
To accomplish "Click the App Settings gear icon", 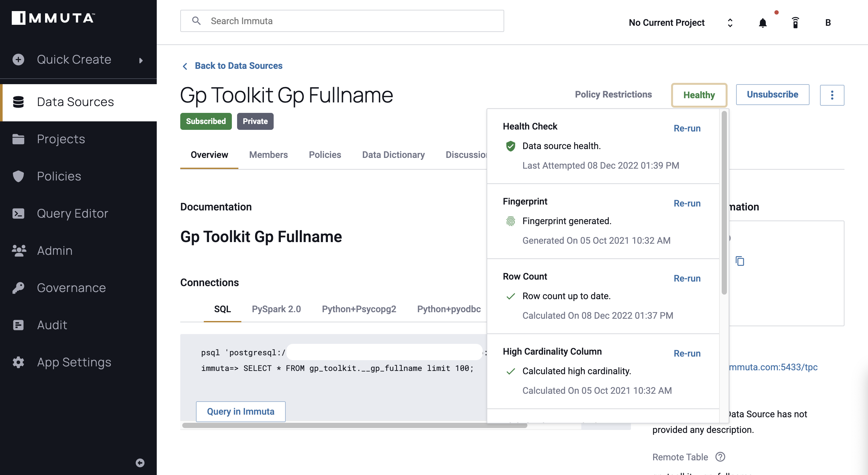I will (x=18, y=362).
